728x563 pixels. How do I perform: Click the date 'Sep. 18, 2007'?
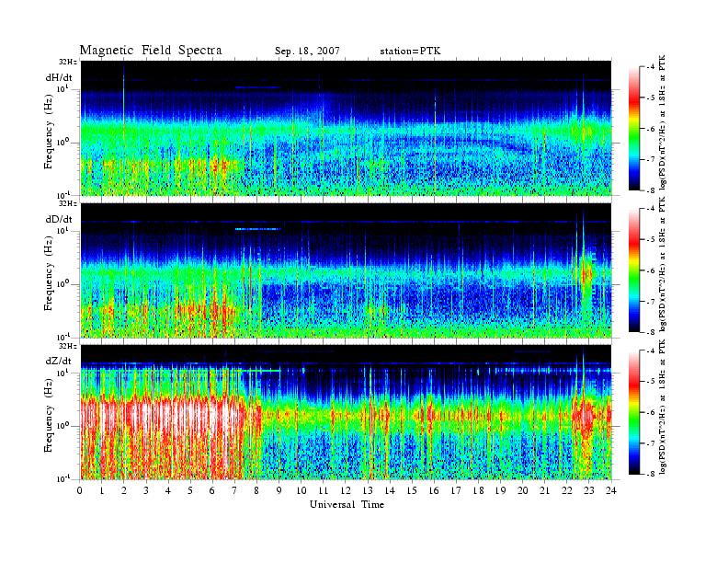tap(307, 52)
